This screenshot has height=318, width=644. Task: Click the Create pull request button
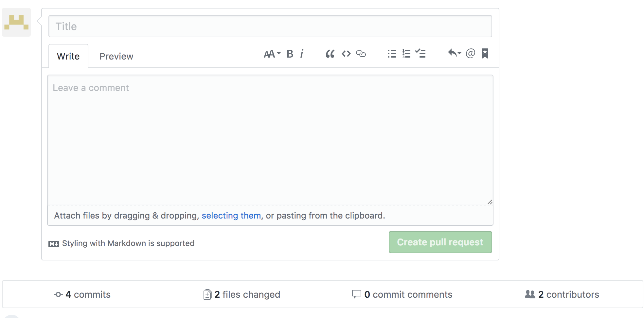click(440, 242)
